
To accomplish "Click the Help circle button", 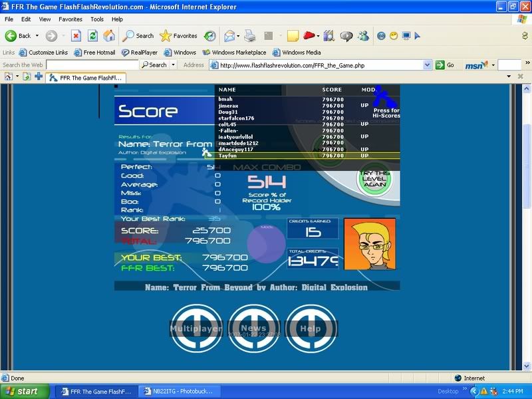I will coord(311,329).
